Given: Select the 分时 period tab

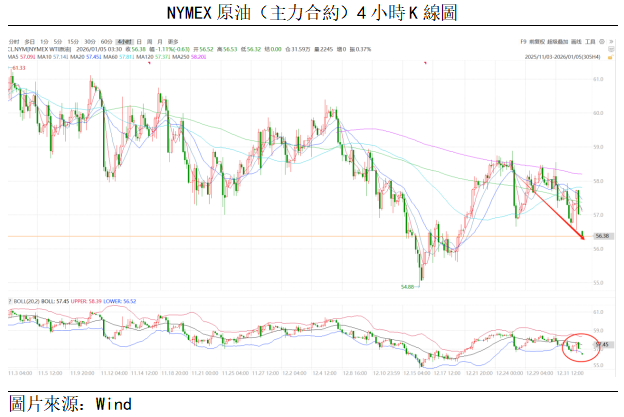Looking at the screenshot, I should point(14,41).
